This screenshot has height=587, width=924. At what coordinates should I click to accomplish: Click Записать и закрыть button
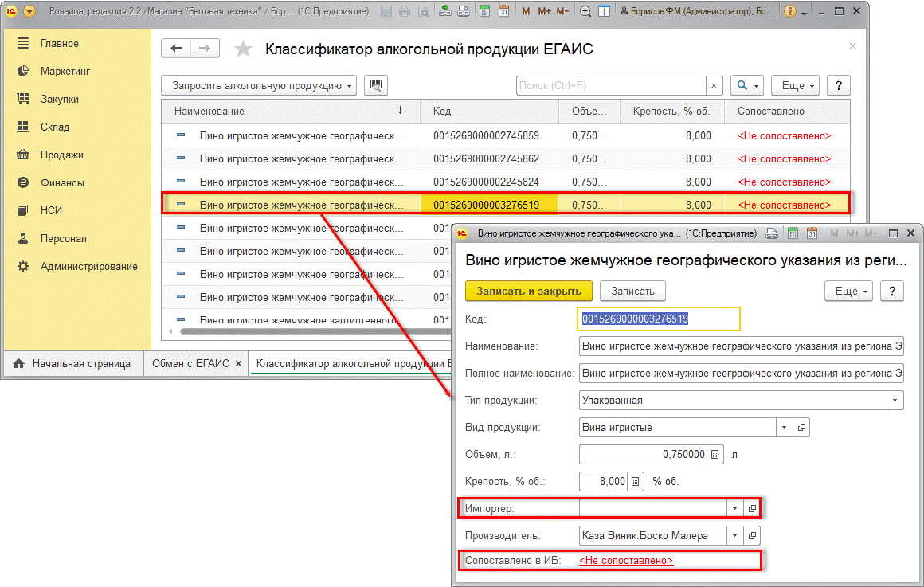(529, 292)
